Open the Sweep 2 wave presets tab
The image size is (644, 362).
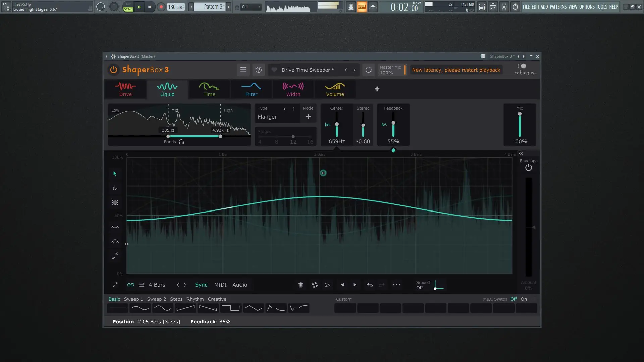point(156,299)
